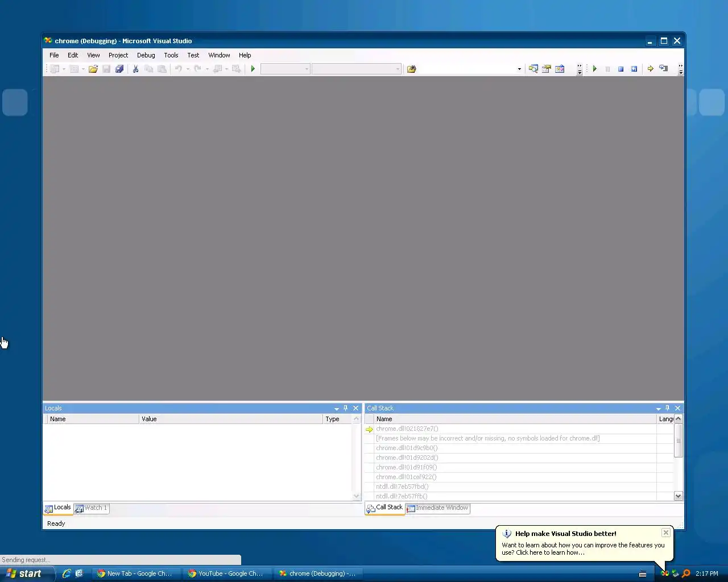Open the View menu

[x=93, y=55]
